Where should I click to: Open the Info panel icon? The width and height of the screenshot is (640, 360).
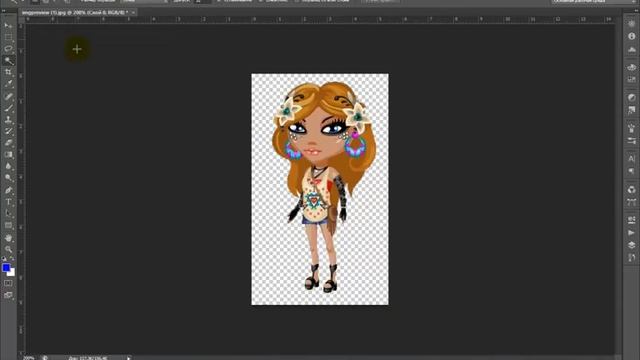coord(631,36)
